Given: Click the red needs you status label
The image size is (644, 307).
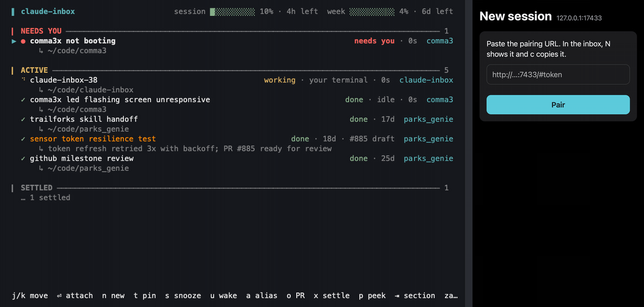Looking at the screenshot, I should coord(375,41).
